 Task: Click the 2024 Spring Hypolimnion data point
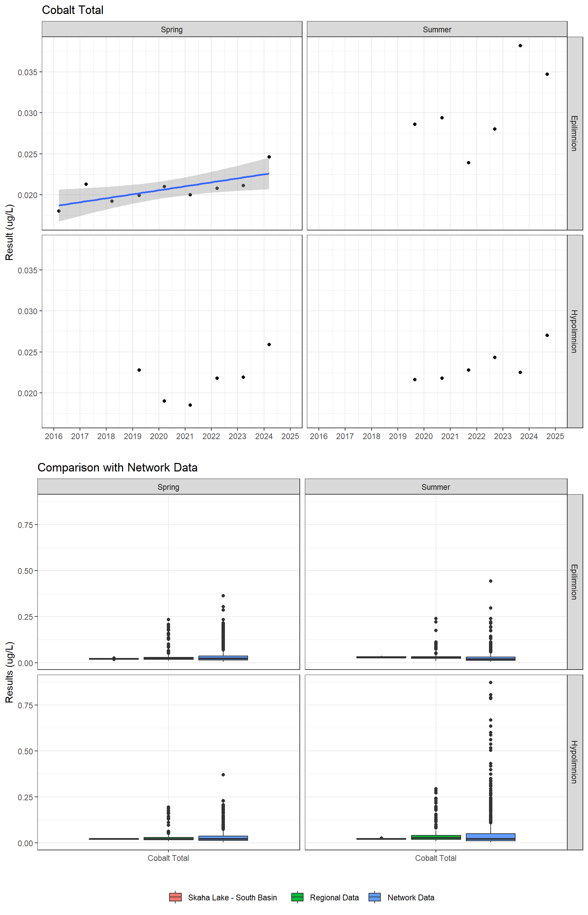click(x=269, y=344)
